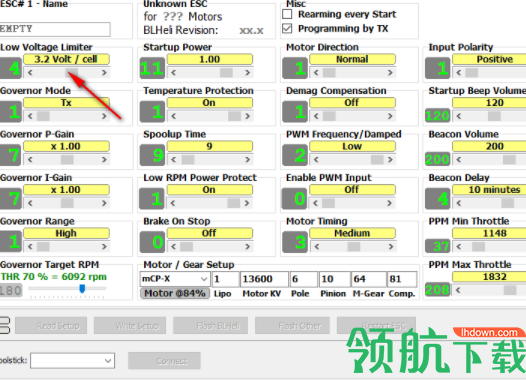This screenshot has height=380, width=526.
Task: Uncheck Programming by TX checkbox
Action: click(x=287, y=29)
